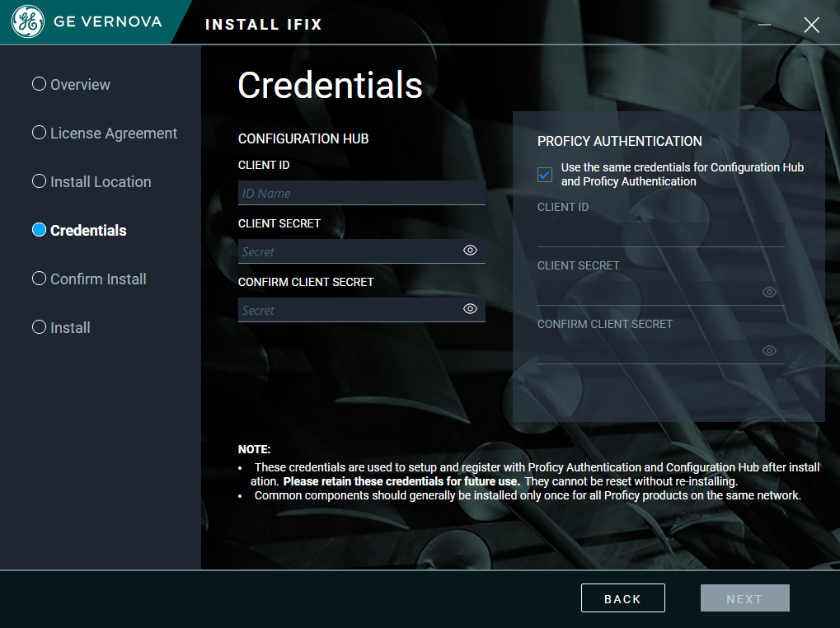Select the Overview step radio
Viewport: 840px width, 628px height.
pyautogui.click(x=39, y=84)
